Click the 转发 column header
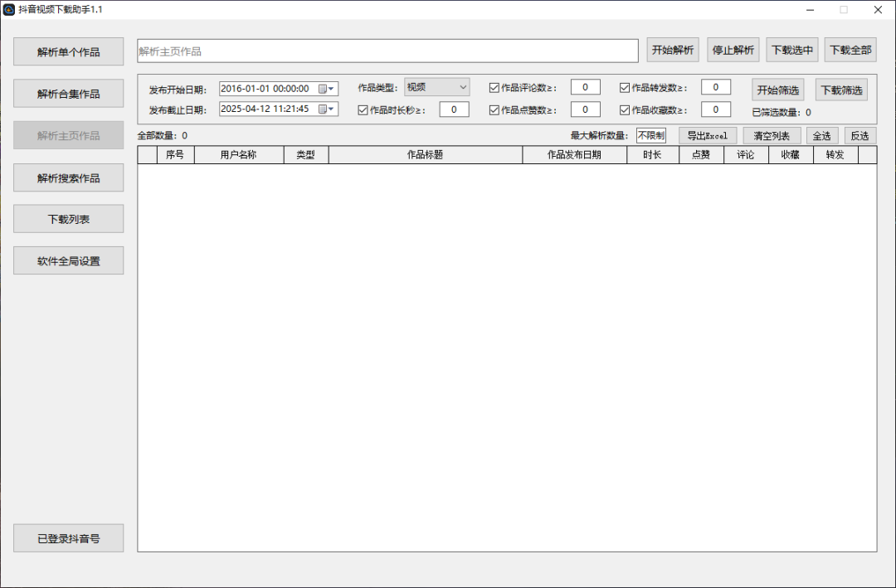Image resolution: width=896 pixels, height=588 pixels. 835,155
